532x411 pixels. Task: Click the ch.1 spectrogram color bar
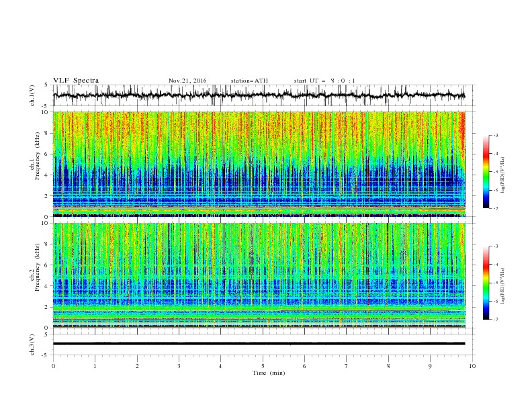[x=486, y=172]
